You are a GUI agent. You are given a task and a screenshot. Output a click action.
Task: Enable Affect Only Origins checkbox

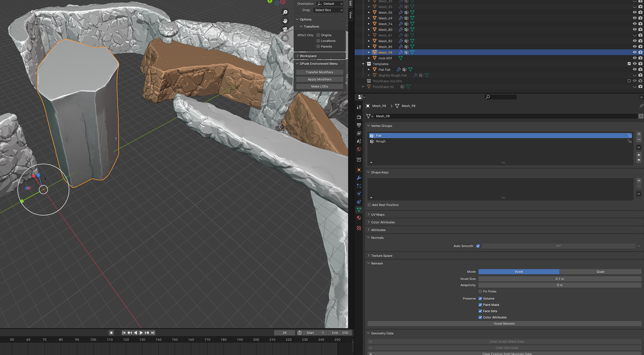(x=318, y=35)
